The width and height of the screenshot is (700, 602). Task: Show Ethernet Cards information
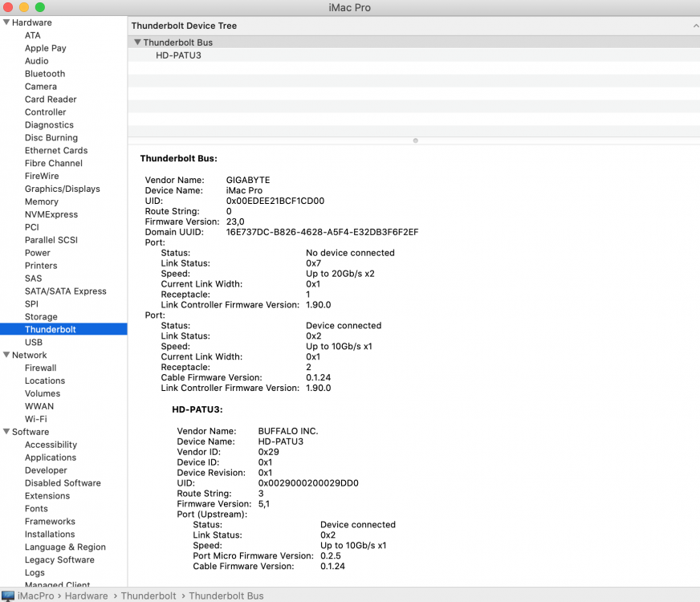click(56, 150)
